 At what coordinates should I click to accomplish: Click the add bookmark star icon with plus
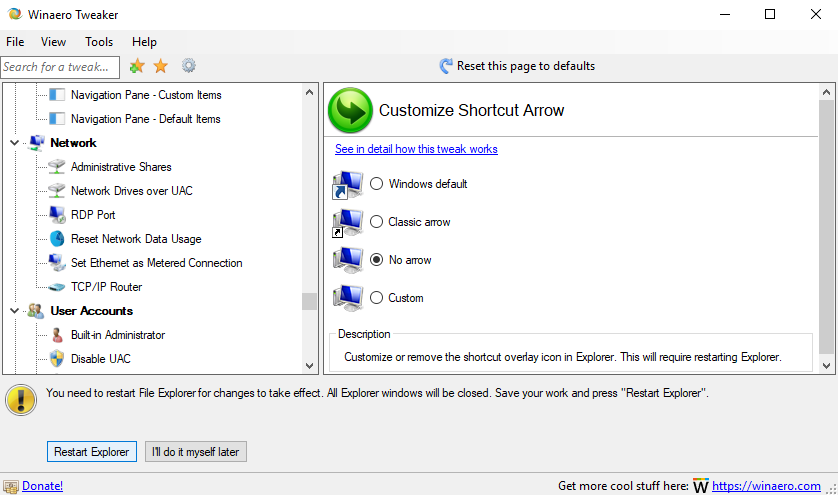[x=137, y=66]
